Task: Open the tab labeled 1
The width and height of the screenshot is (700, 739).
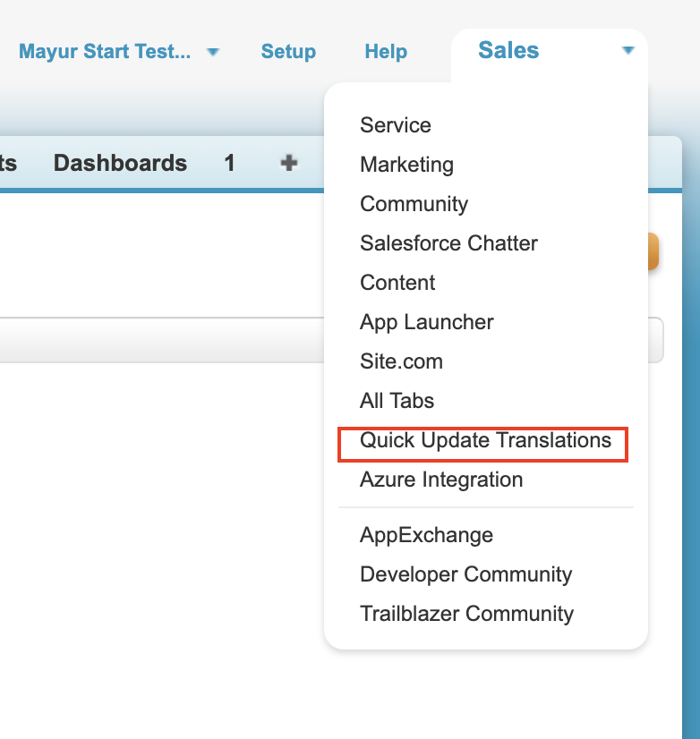Action: point(229,163)
